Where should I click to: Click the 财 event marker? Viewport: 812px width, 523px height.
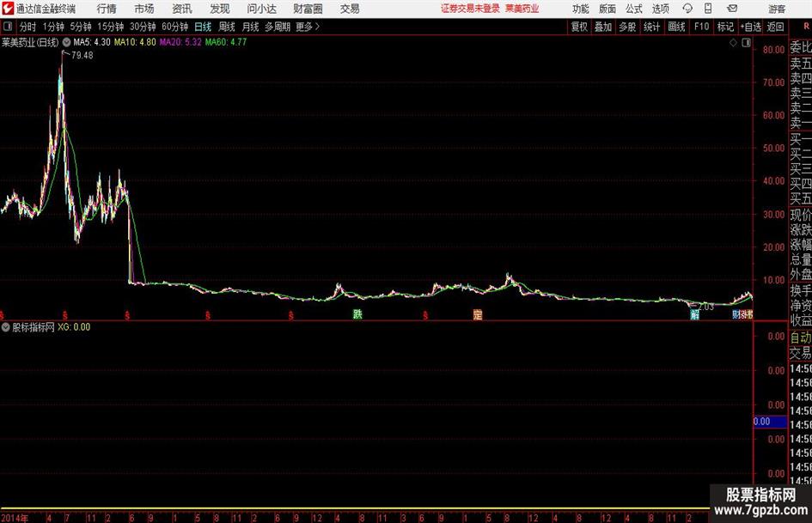point(736,313)
